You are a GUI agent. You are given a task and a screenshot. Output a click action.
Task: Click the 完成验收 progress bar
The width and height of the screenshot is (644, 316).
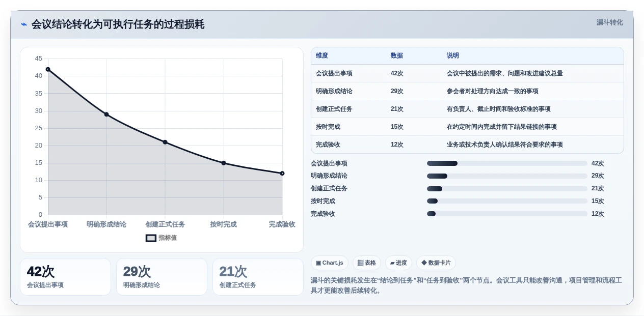point(507,214)
